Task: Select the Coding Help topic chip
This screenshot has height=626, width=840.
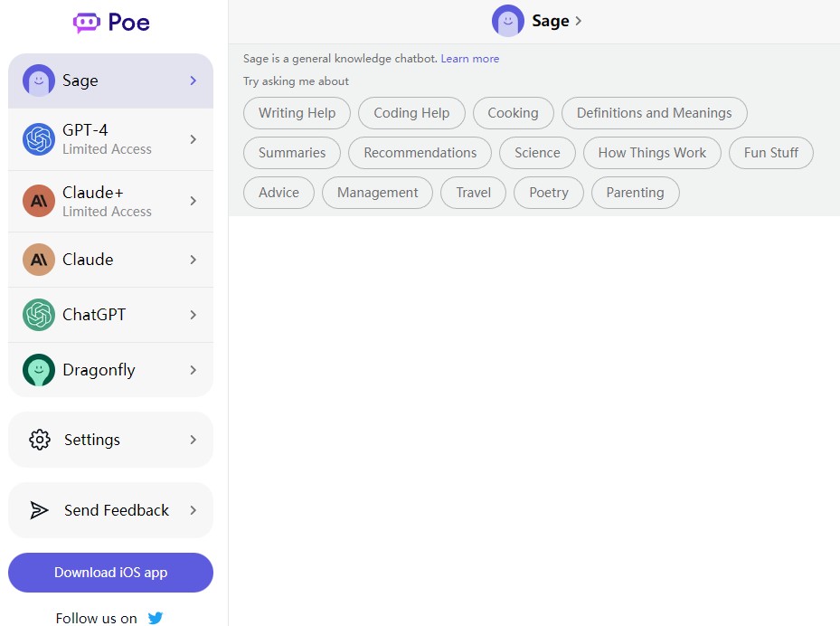Action: pyautogui.click(x=411, y=113)
